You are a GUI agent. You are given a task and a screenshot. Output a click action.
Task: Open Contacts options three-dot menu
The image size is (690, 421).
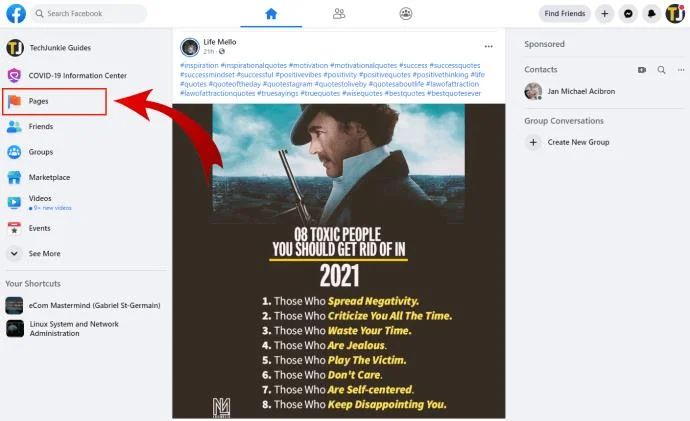(681, 70)
